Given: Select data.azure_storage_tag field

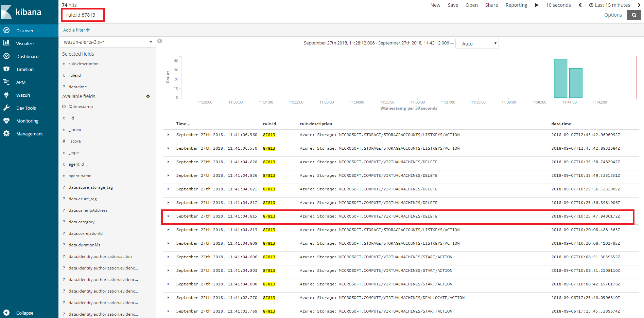Looking at the screenshot, I should (91, 187).
